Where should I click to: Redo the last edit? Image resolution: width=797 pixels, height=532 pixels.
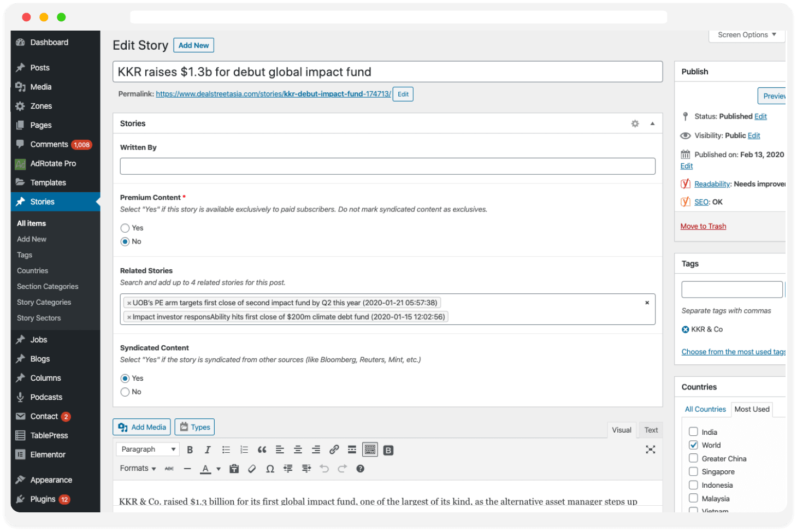[342, 469]
